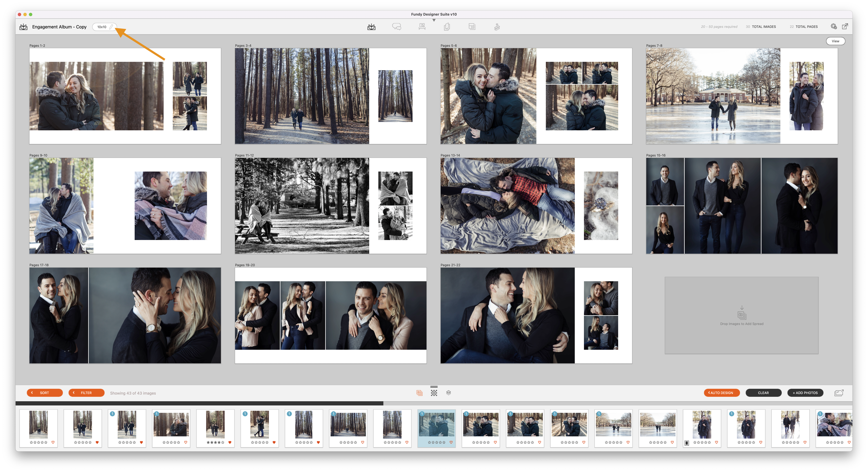Click the export arrow icon at top right
The image size is (868, 472).
(x=845, y=26)
